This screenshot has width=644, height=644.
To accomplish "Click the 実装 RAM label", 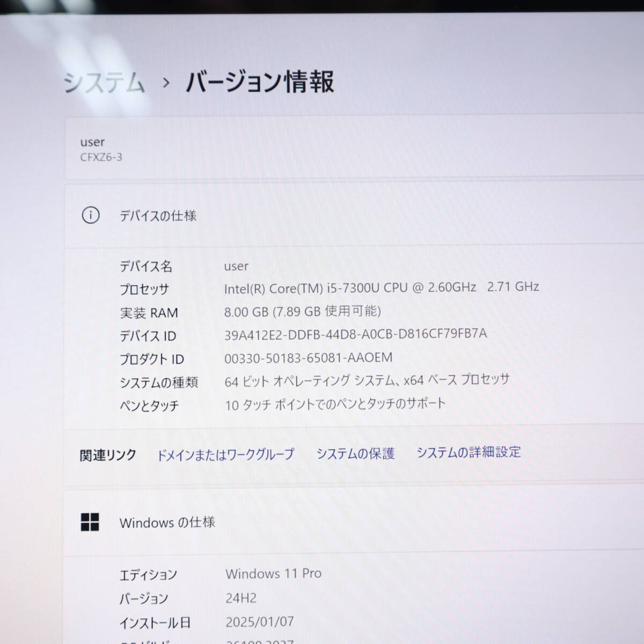I will click(149, 312).
